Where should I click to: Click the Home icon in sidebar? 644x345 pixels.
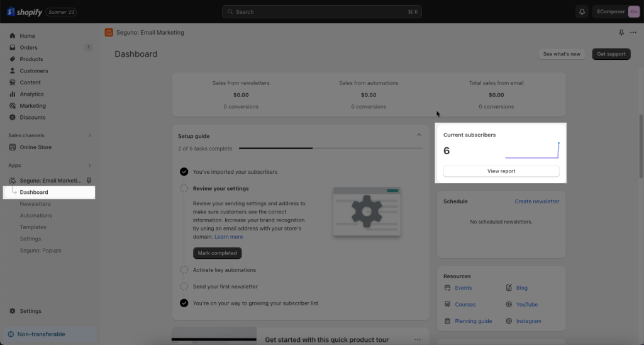13,36
